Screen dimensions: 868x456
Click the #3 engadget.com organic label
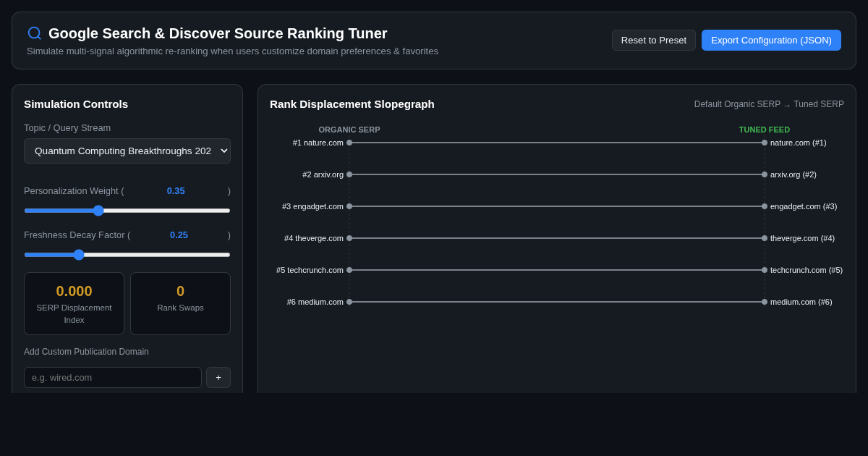tap(312, 206)
